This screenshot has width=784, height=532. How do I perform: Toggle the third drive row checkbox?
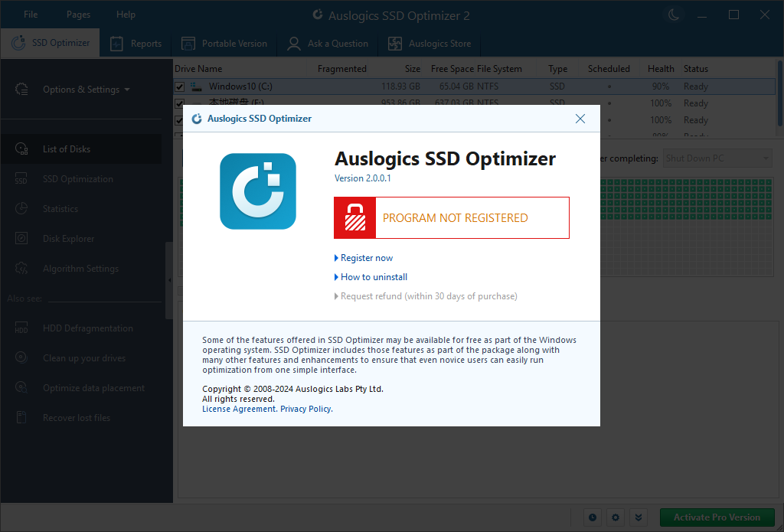coord(179,120)
